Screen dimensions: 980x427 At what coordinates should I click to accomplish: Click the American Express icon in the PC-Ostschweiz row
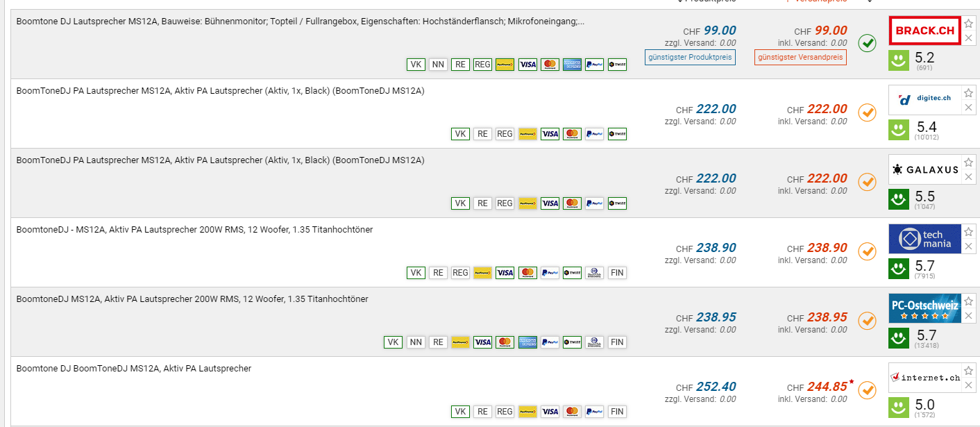[x=527, y=342]
